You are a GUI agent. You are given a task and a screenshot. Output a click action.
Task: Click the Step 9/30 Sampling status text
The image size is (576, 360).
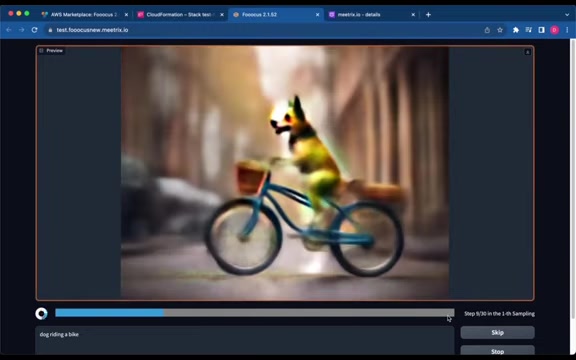[x=499, y=314]
